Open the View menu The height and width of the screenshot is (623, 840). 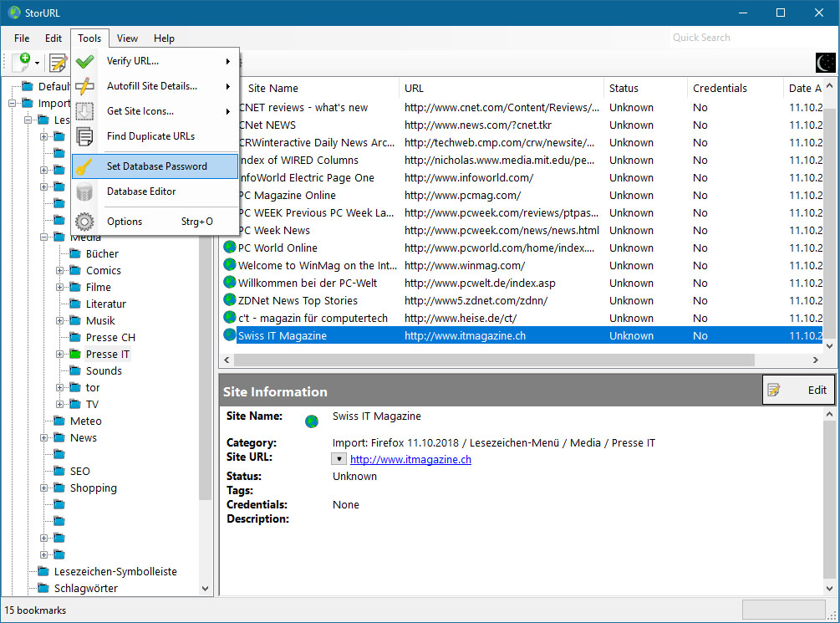pos(128,38)
